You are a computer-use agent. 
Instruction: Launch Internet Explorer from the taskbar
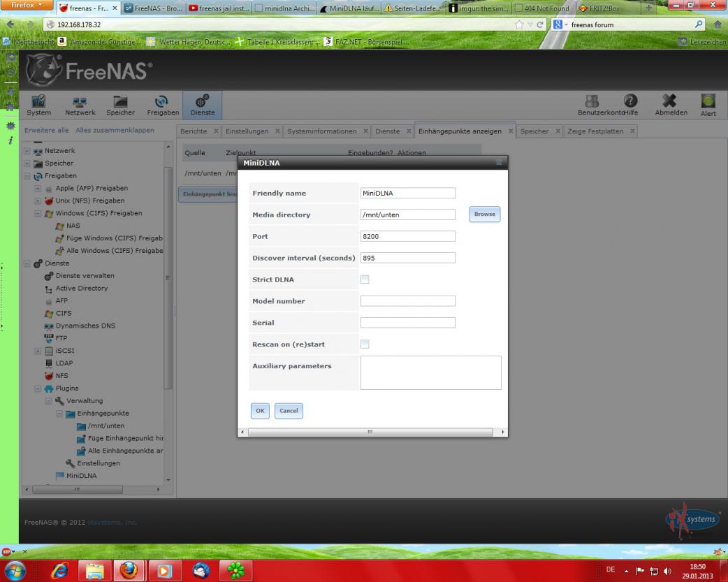pos(59,570)
